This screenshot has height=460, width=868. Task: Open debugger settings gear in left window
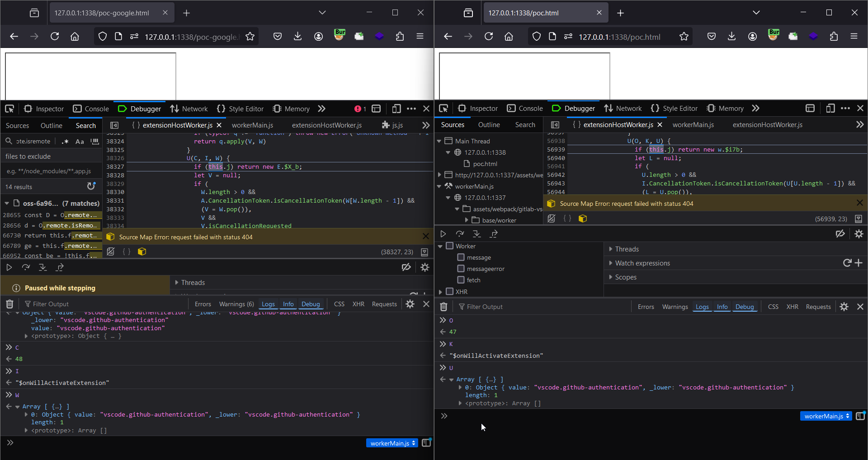425,267
